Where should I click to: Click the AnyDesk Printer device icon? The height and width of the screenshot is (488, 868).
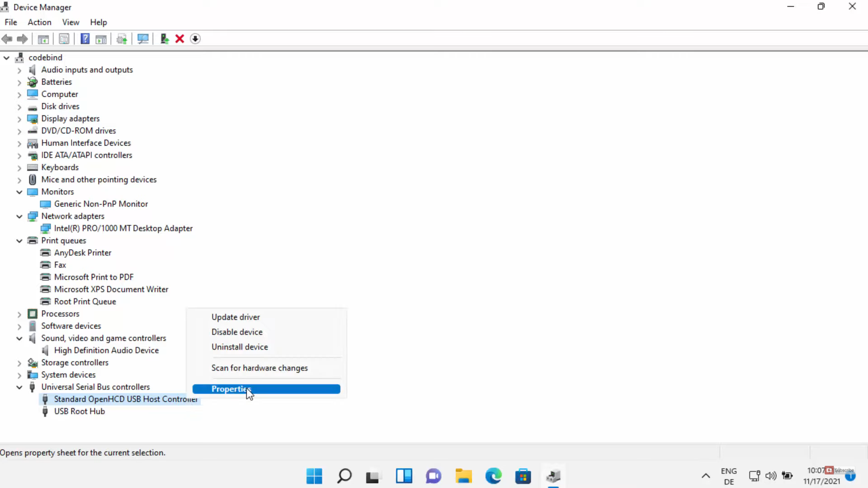(x=45, y=253)
